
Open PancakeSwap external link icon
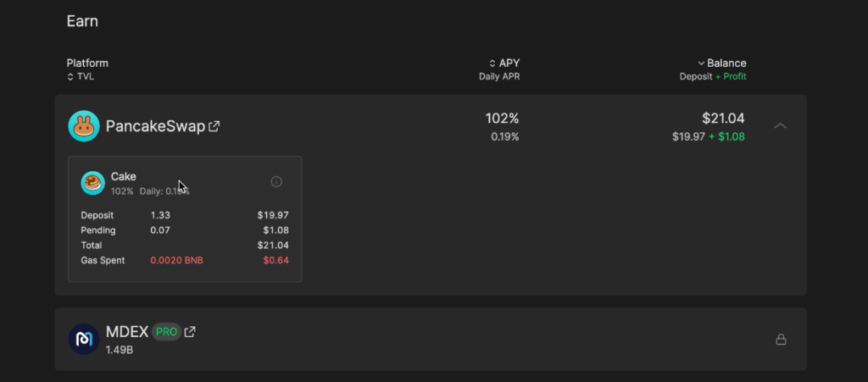[214, 126]
